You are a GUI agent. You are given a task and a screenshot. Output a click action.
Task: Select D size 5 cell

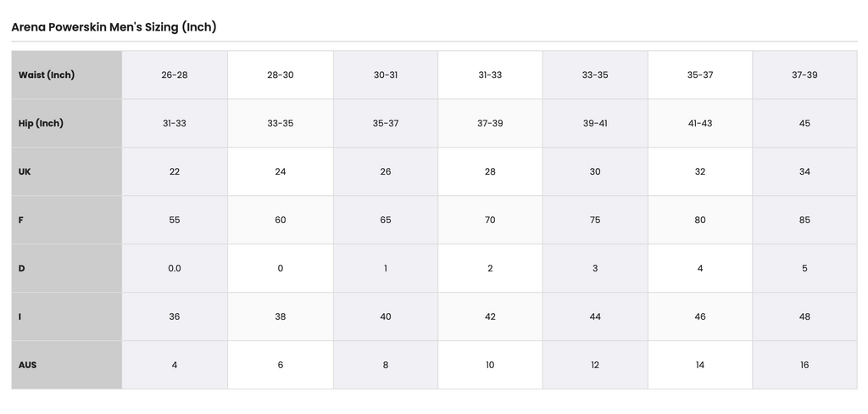point(804,268)
